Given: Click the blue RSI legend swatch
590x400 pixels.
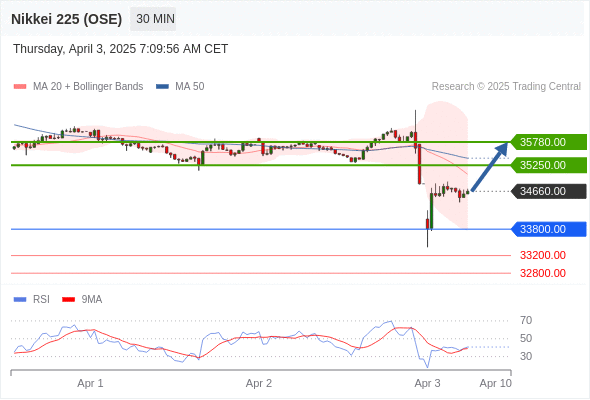Looking at the screenshot, I should [20, 300].
